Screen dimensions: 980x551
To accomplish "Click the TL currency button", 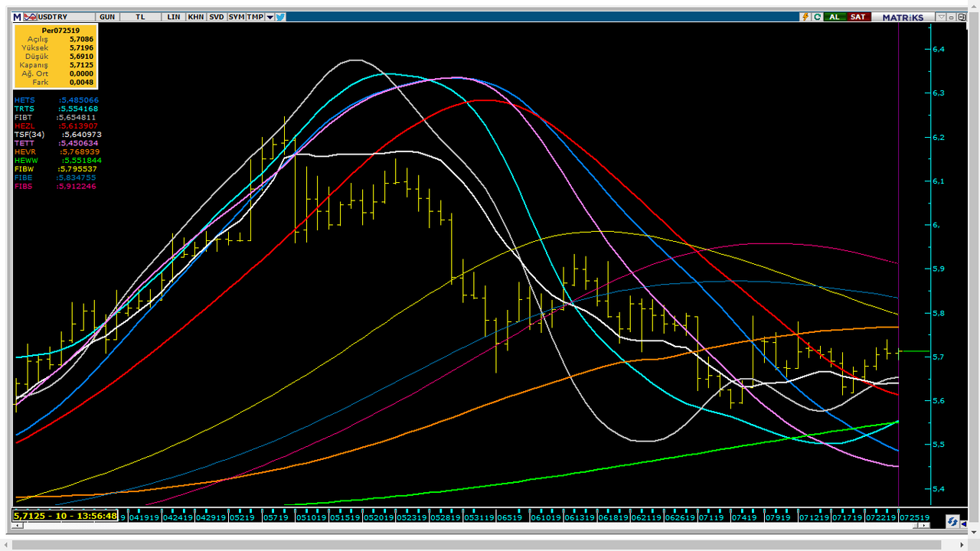I will (x=140, y=17).
